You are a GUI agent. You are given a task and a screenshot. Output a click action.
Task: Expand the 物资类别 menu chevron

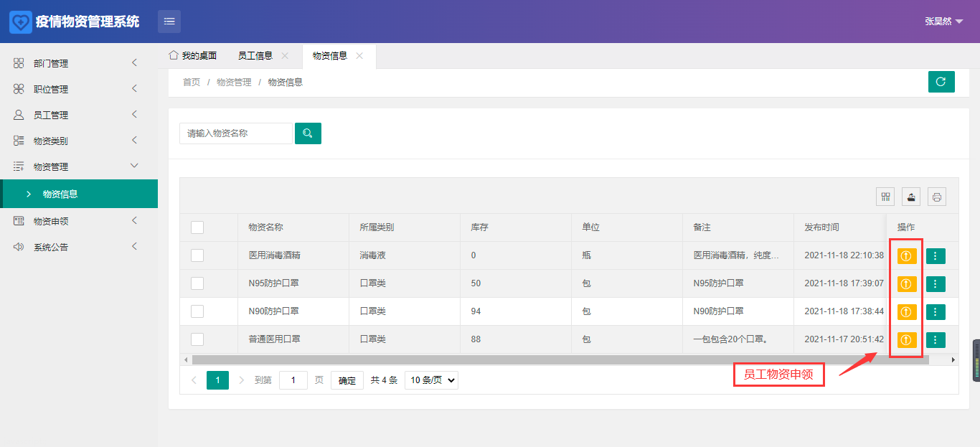pos(134,141)
